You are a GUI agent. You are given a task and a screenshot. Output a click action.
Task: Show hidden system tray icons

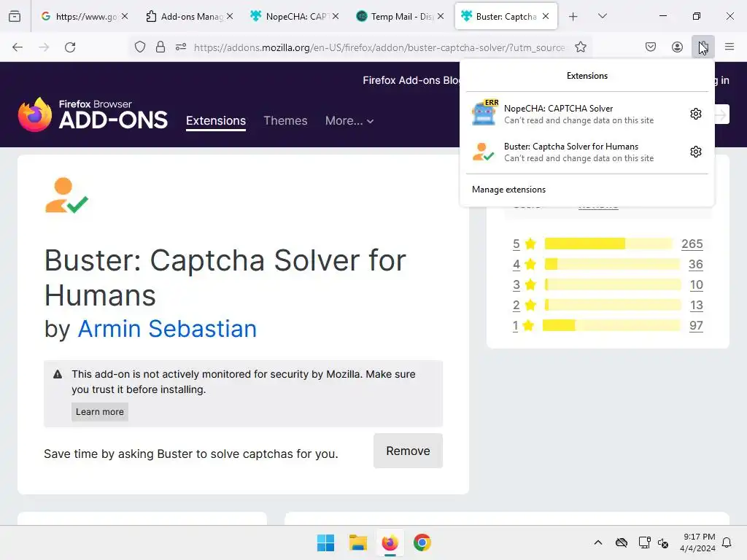pyautogui.click(x=598, y=542)
